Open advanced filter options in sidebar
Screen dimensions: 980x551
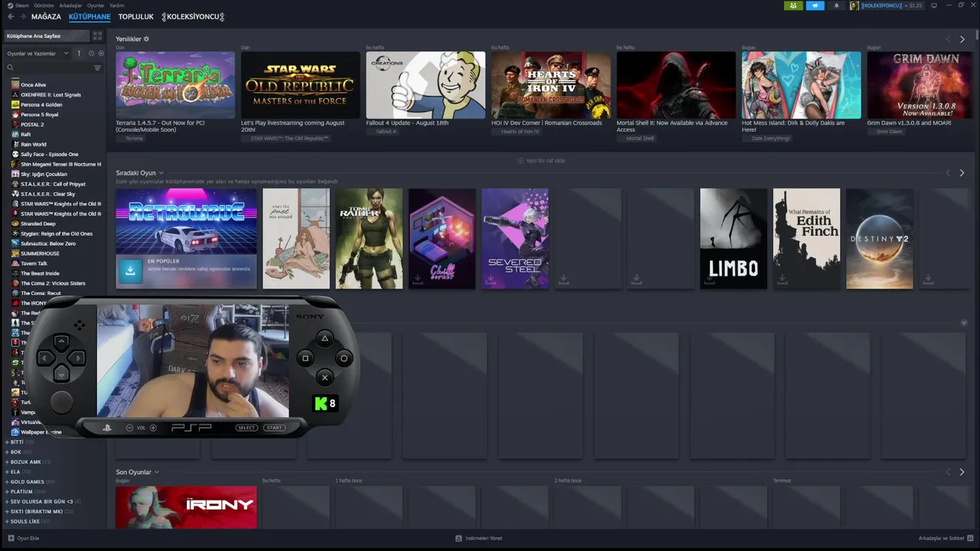pyautogui.click(x=97, y=68)
